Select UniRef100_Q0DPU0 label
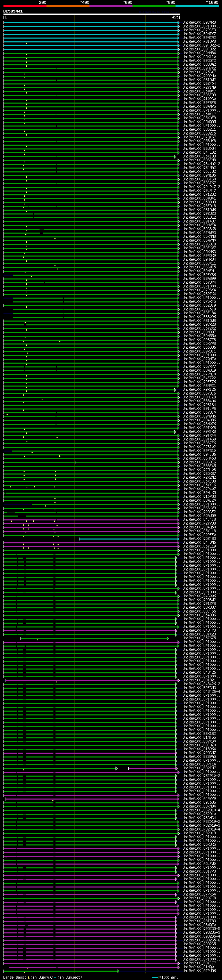 tap(199, 76)
